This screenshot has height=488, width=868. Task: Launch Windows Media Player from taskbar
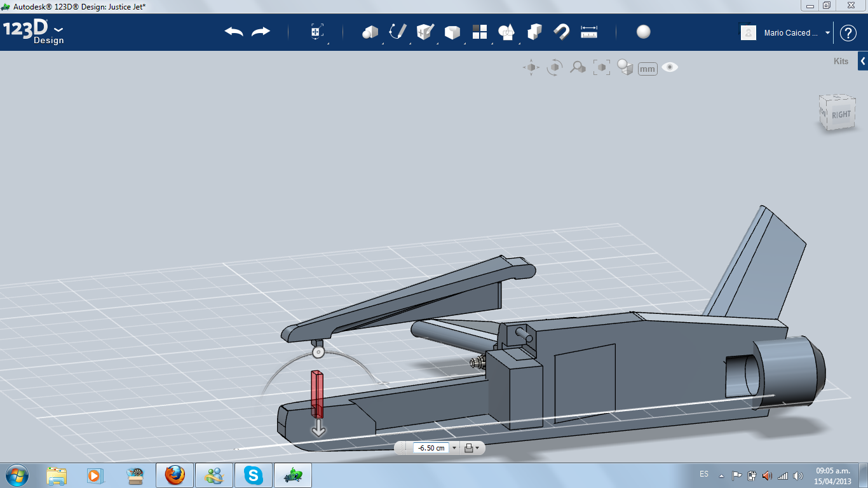click(95, 475)
